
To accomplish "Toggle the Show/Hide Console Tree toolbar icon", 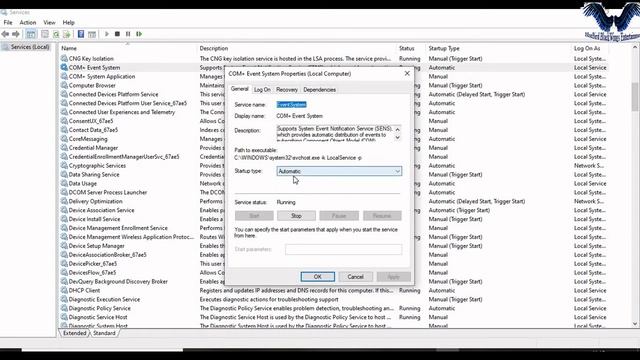I will pos(31,34).
